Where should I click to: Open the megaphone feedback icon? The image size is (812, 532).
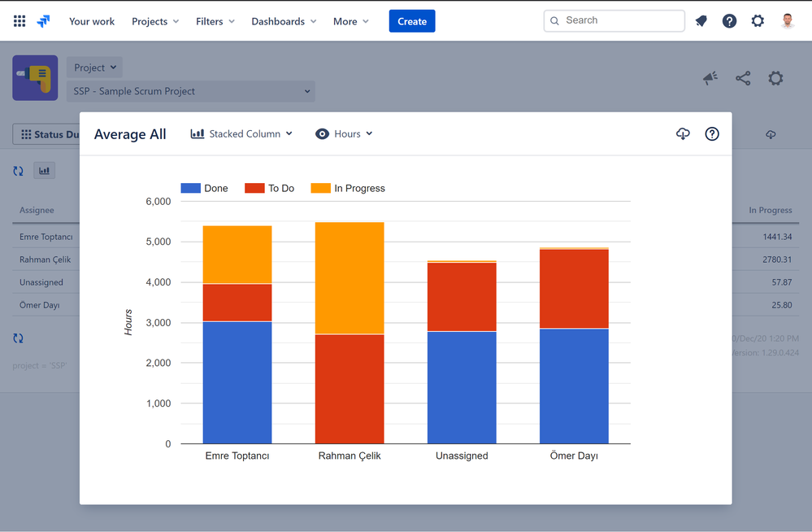pyautogui.click(x=710, y=78)
